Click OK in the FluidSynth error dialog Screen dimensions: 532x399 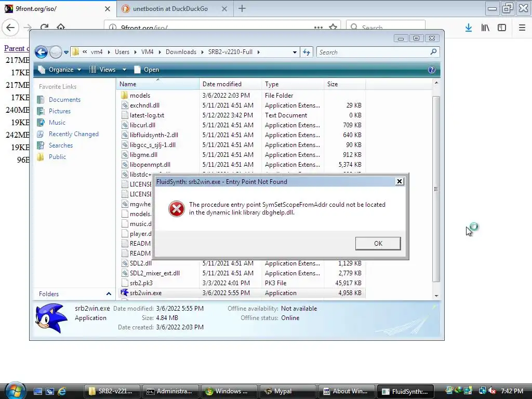378,243
